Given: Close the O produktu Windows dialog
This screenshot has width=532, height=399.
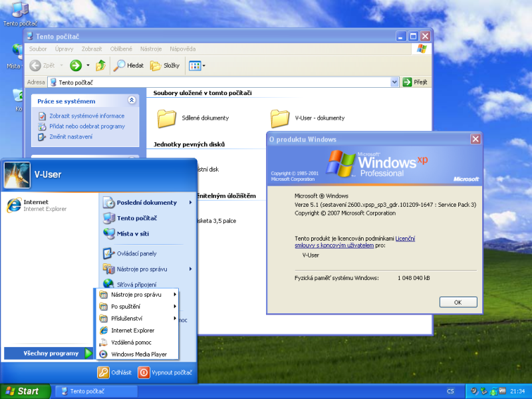Looking at the screenshot, I should coord(475,139).
